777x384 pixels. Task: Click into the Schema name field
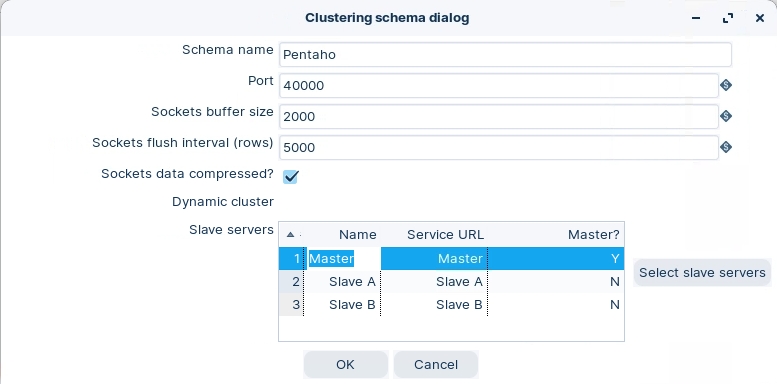coord(505,55)
